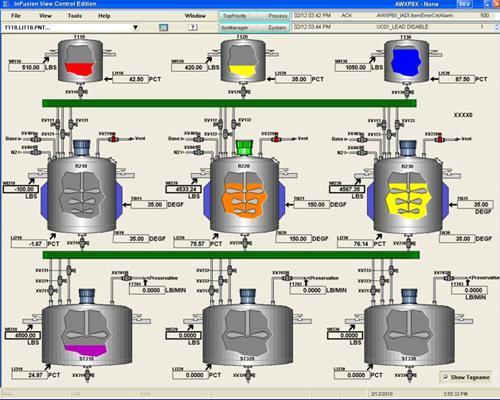The width and height of the screenshot is (500, 400).
Task: Select the blue agitator motor on tank ST310
Action: 87,296
